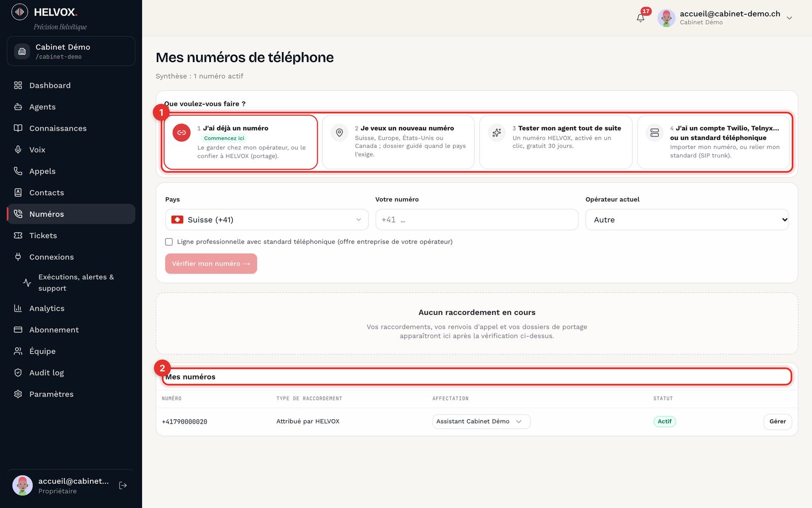
Task: Expand the account menu chevron top right
Action: point(789,18)
